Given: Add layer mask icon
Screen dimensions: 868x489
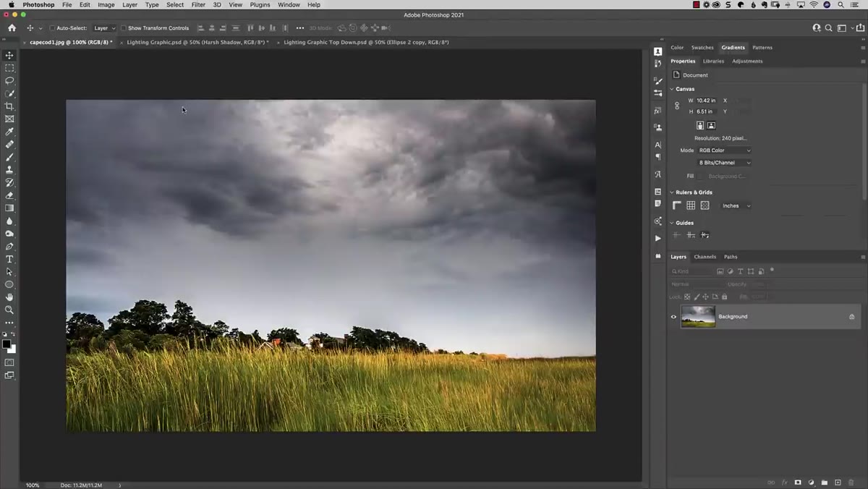Looking at the screenshot, I should pyautogui.click(x=798, y=482).
